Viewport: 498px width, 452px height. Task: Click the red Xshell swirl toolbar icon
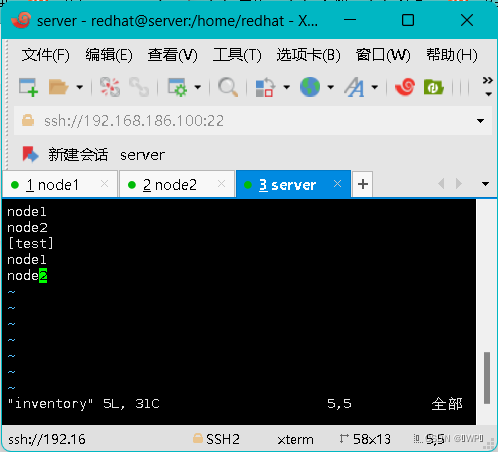click(405, 87)
